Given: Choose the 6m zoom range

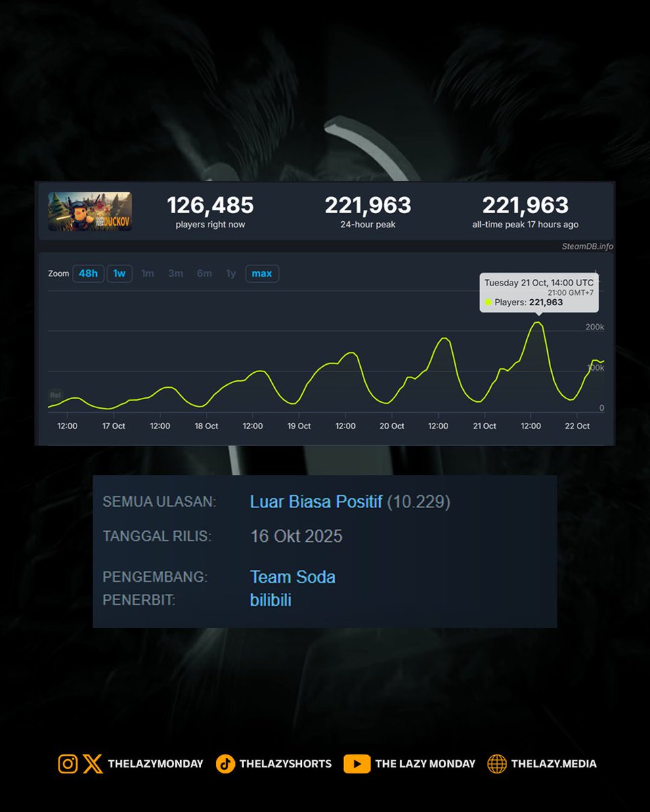Looking at the screenshot, I should pos(204,273).
